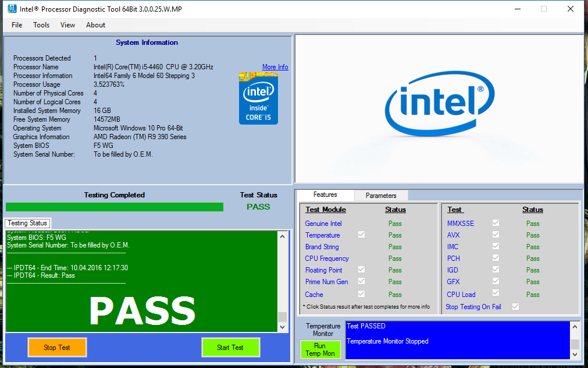
Task: Toggle the MMXSSE test checkbox
Action: (496, 222)
